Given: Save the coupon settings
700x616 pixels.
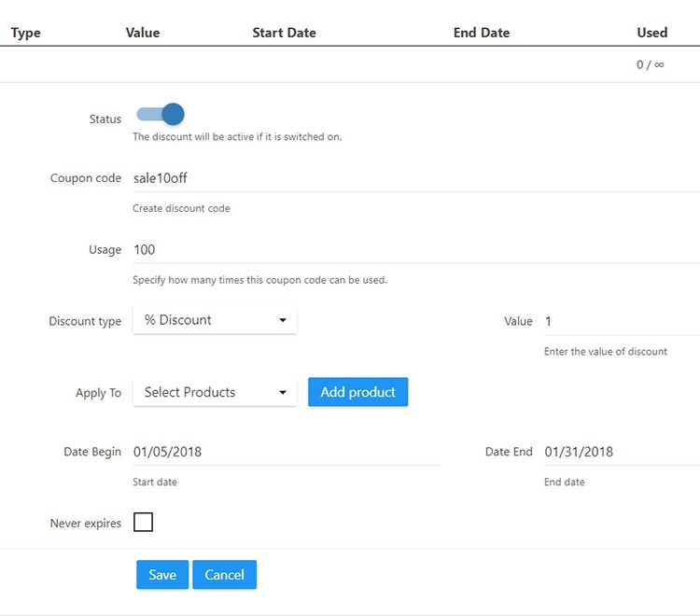Looking at the screenshot, I should point(162,575).
